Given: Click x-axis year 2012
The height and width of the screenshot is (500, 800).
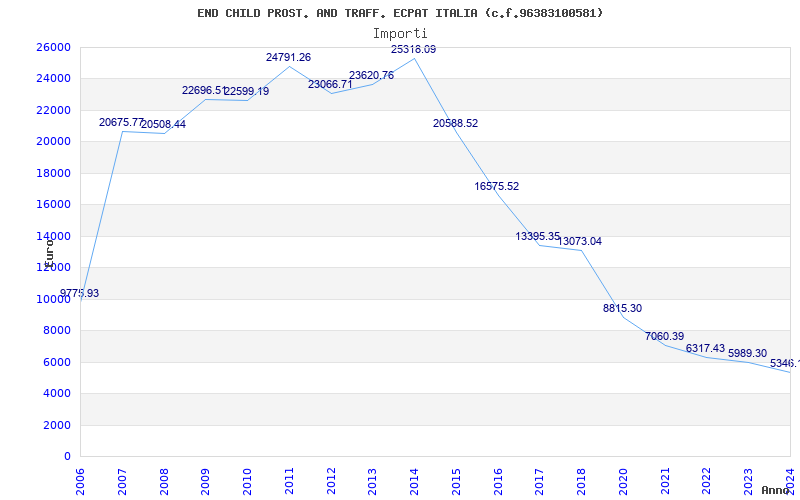Looking at the screenshot, I should click(332, 482).
